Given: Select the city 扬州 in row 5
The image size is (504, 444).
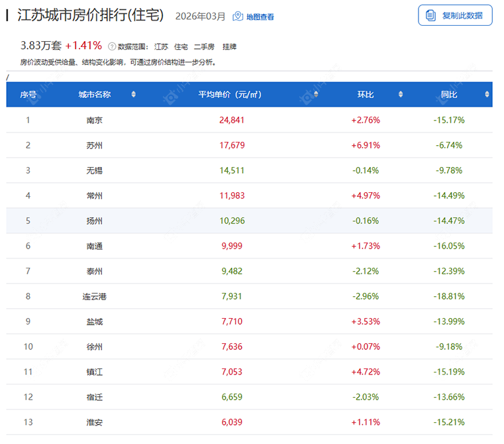Looking at the screenshot, I should tap(95, 221).
